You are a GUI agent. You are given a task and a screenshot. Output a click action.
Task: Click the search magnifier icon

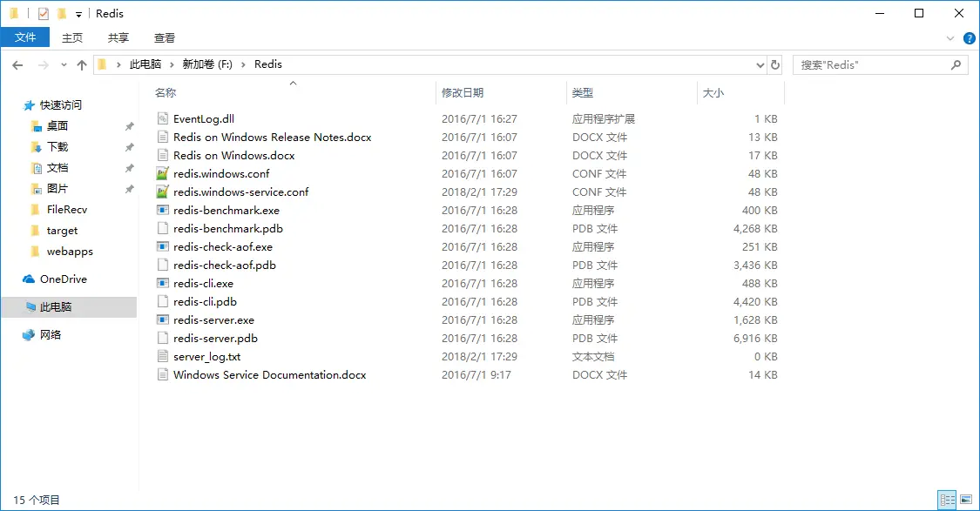click(x=956, y=65)
